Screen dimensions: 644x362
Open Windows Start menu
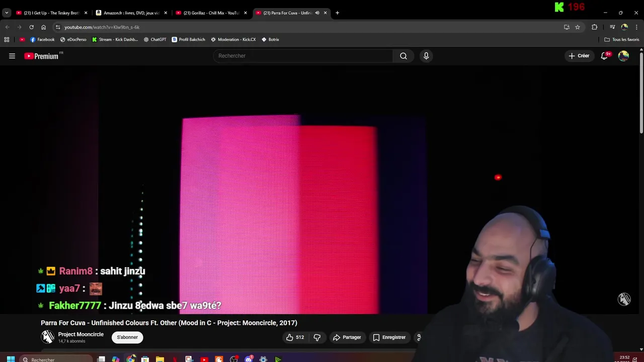(x=11, y=359)
